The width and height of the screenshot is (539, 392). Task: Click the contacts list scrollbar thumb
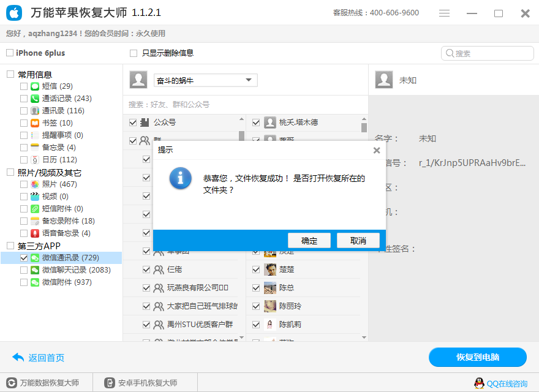364,127
